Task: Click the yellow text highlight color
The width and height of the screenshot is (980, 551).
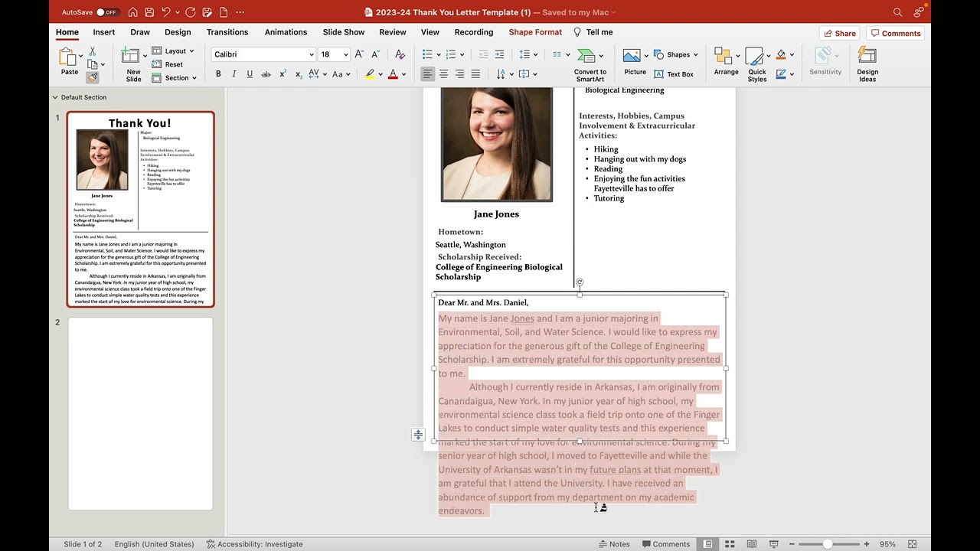Action: coord(370,74)
